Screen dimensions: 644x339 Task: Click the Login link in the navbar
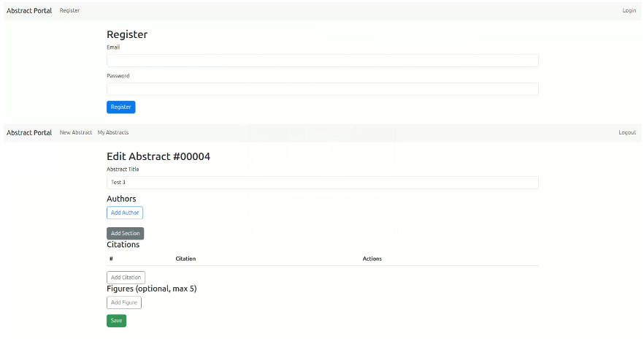[x=629, y=11]
